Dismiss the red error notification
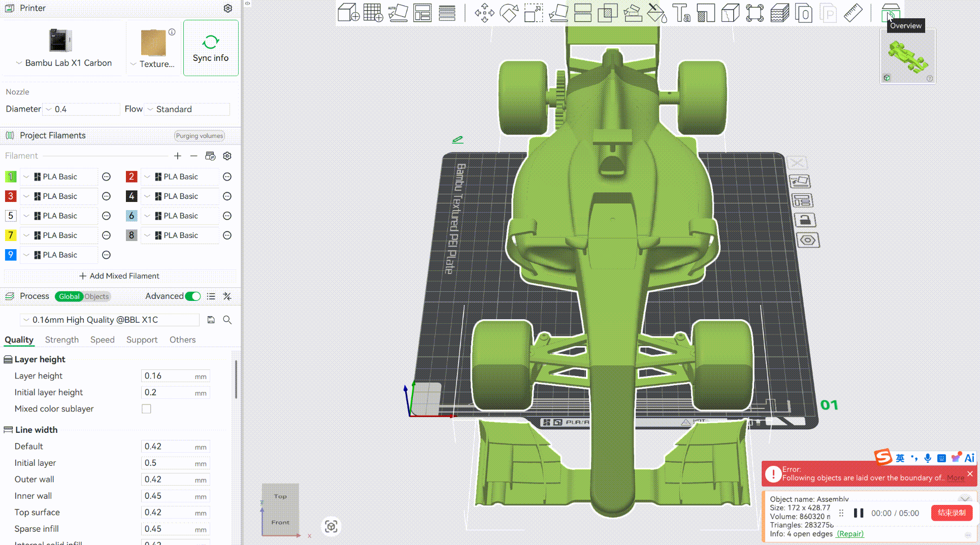The height and width of the screenshot is (545, 980). (970, 473)
